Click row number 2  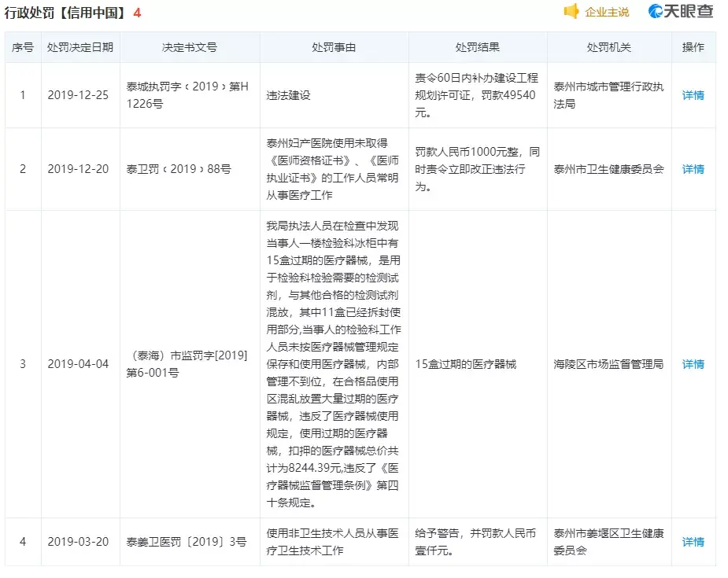(23, 169)
